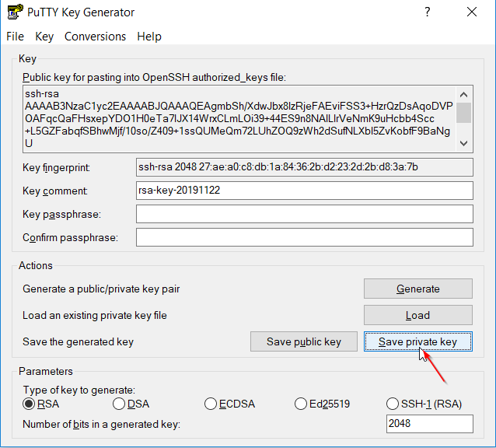Click Save public key button

pos(304,341)
